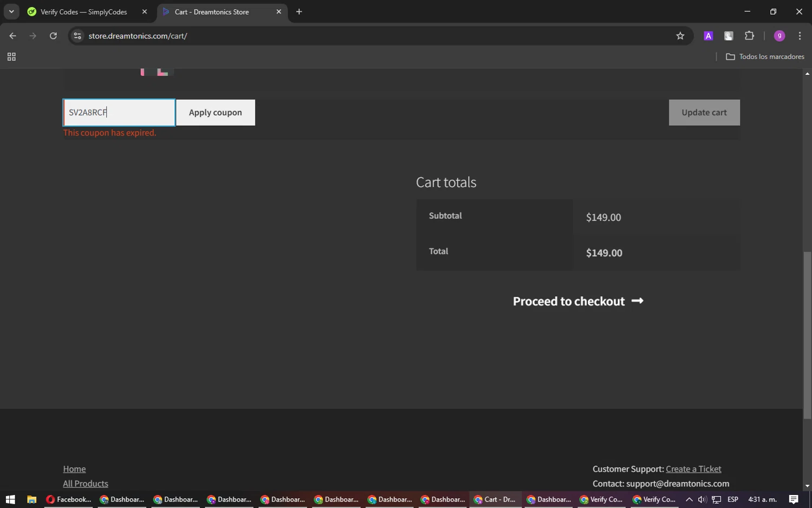This screenshot has width=812, height=508.
Task: Click the Cart totals heading
Action: [x=446, y=183]
